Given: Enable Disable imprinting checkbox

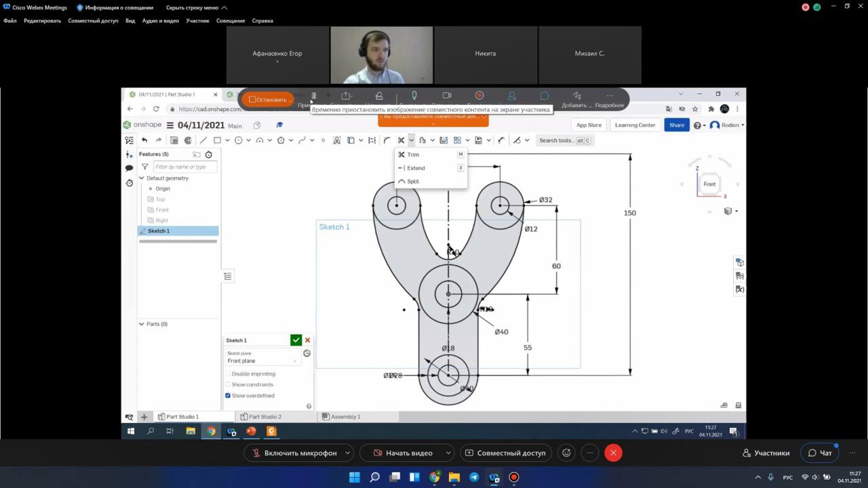Looking at the screenshot, I should coord(228,374).
